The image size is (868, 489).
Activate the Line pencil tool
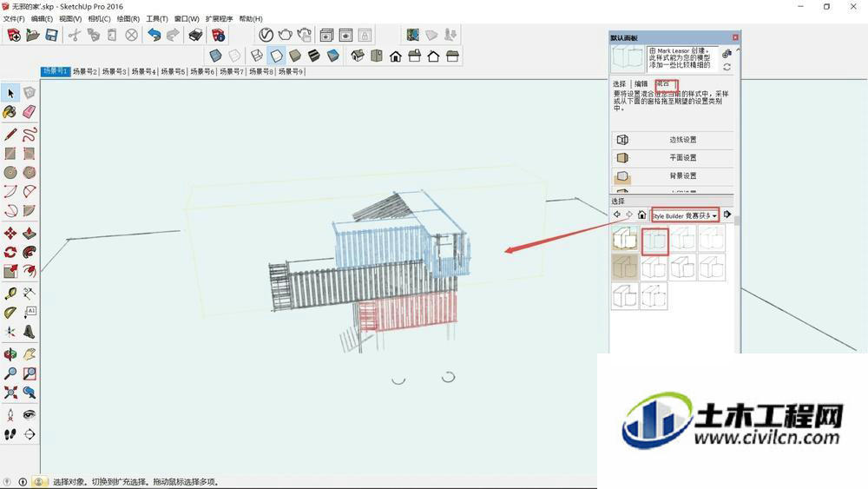click(10, 135)
